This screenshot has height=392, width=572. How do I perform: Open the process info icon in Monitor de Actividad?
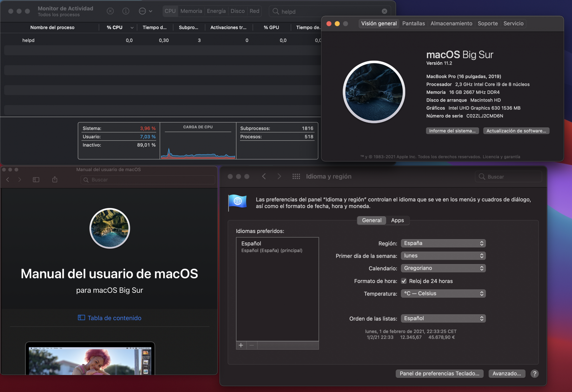126,11
